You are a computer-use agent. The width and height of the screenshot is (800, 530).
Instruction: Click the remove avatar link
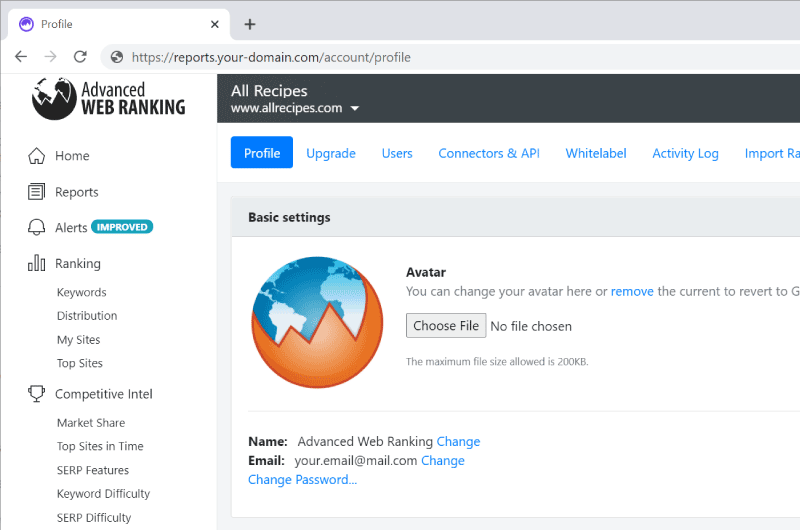click(632, 291)
